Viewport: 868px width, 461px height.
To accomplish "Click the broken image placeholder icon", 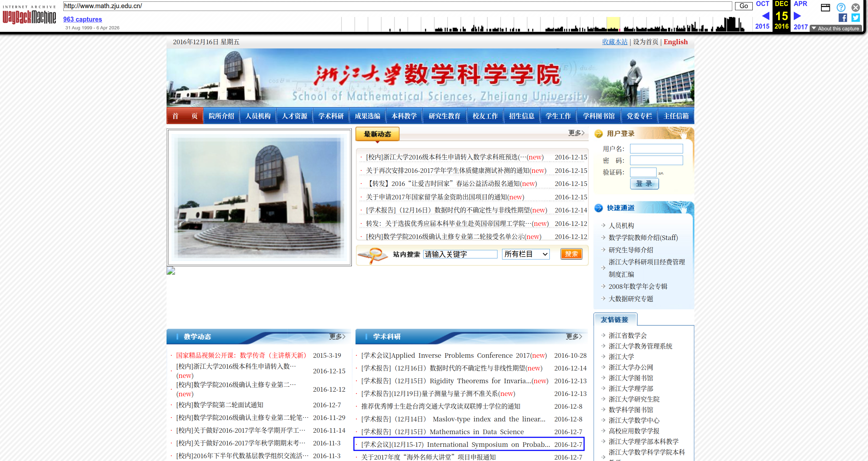I will (x=171, y=271).
